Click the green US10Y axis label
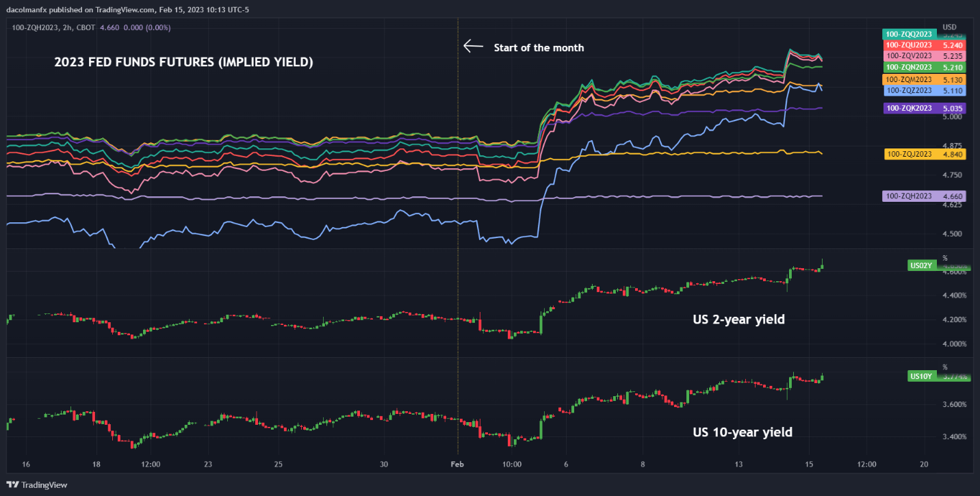The height and width of the screenshot is (496, 980). tap(920, 376)
